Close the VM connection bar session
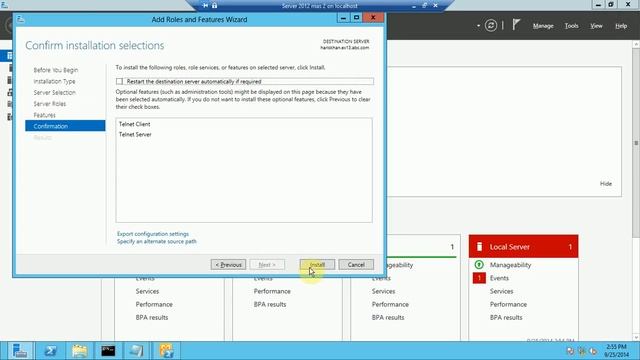The image size is (640, 360). (x=436, y=6)
